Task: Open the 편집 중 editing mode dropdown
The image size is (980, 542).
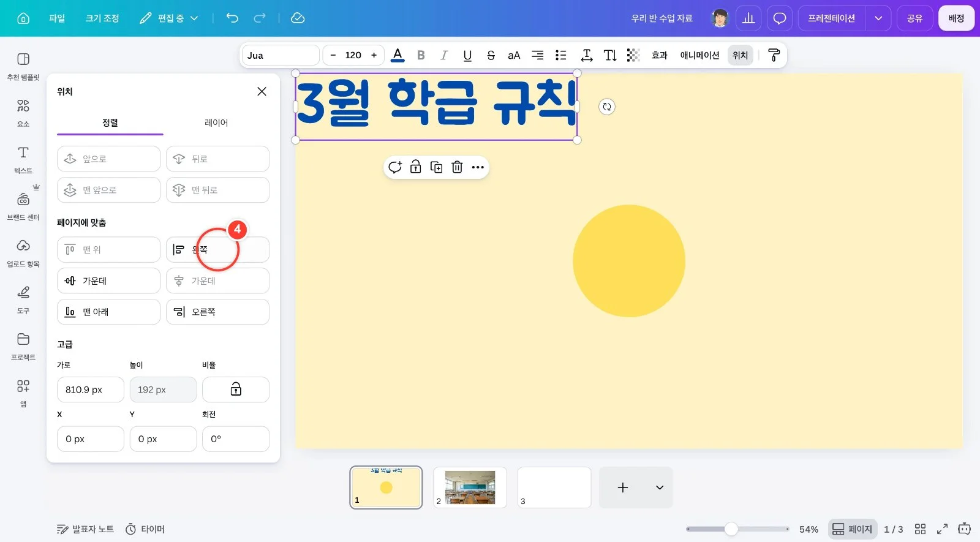Action: point(169,18)
